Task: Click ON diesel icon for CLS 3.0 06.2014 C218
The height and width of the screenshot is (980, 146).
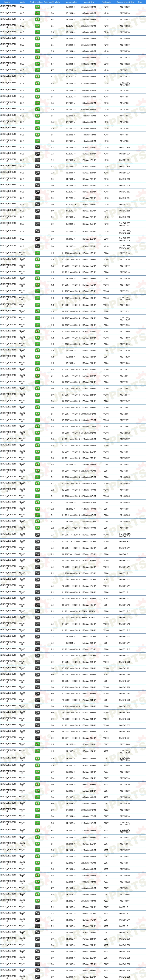Action: (37, 231)
